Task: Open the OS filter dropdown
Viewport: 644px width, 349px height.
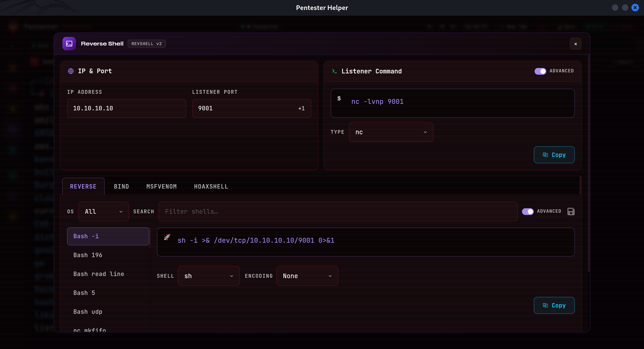Action: [104, 211]
